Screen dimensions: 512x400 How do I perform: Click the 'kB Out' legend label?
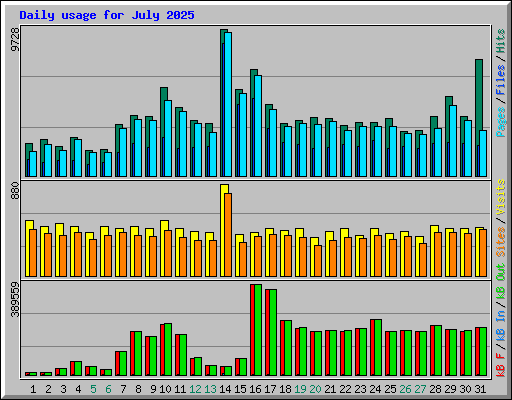click(501, 281)
